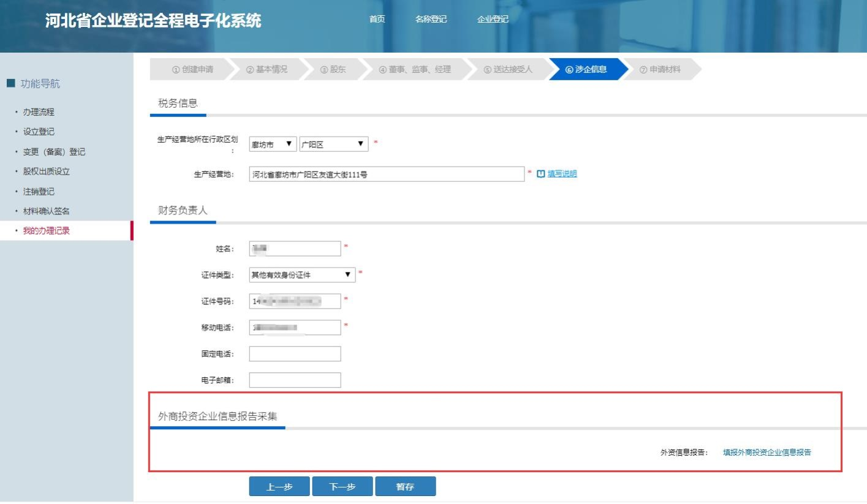Switch to step ② 基本情况
Screen dimensions: 867x504
point(267,70)
